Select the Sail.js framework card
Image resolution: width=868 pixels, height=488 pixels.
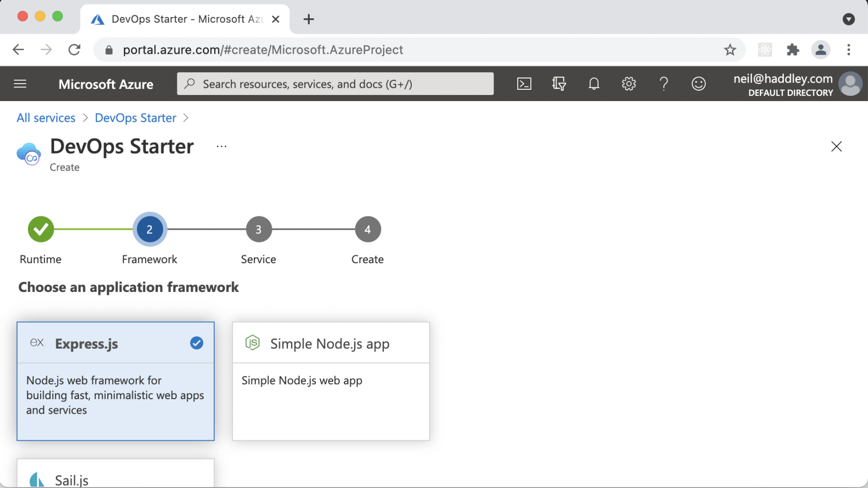pyautogui.click(x=115, y=475)
